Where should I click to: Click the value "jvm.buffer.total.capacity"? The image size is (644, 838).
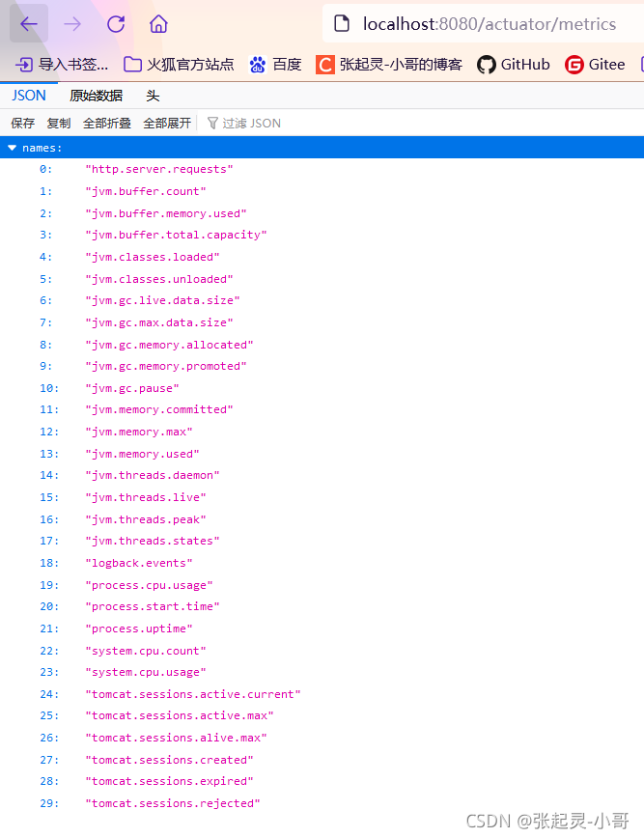point(177,236)
